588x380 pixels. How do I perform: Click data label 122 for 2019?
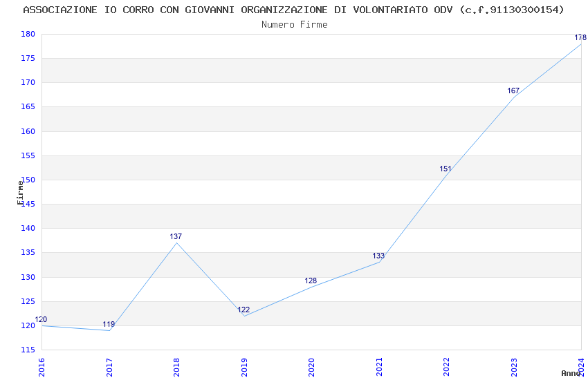[244, 310]
